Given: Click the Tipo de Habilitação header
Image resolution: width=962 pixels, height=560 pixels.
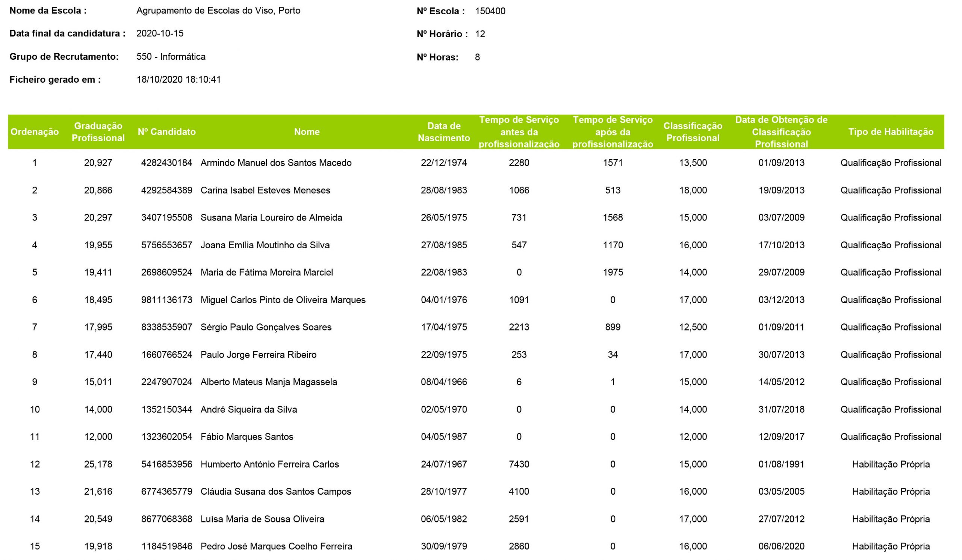Looking at the screenshot, I should (891, 132).
